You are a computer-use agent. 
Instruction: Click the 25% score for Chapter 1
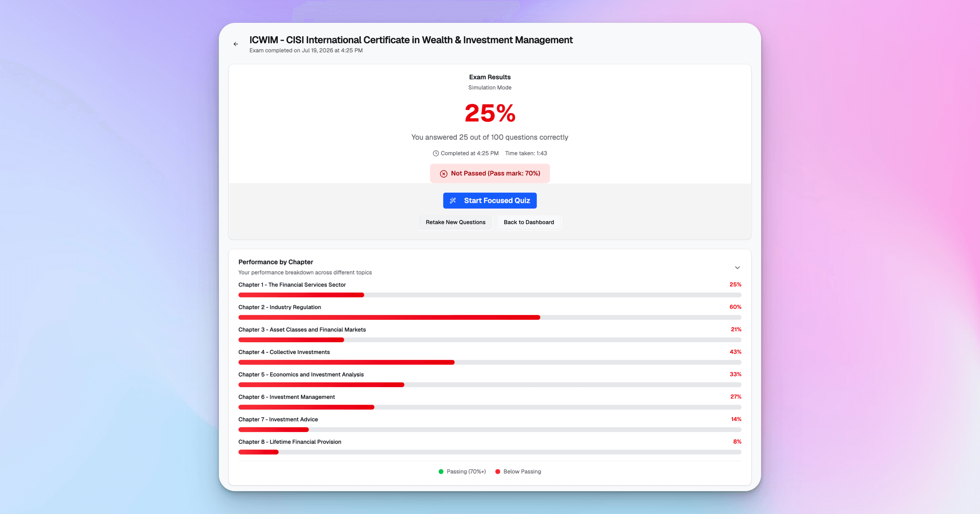click(x=735, y=285)
